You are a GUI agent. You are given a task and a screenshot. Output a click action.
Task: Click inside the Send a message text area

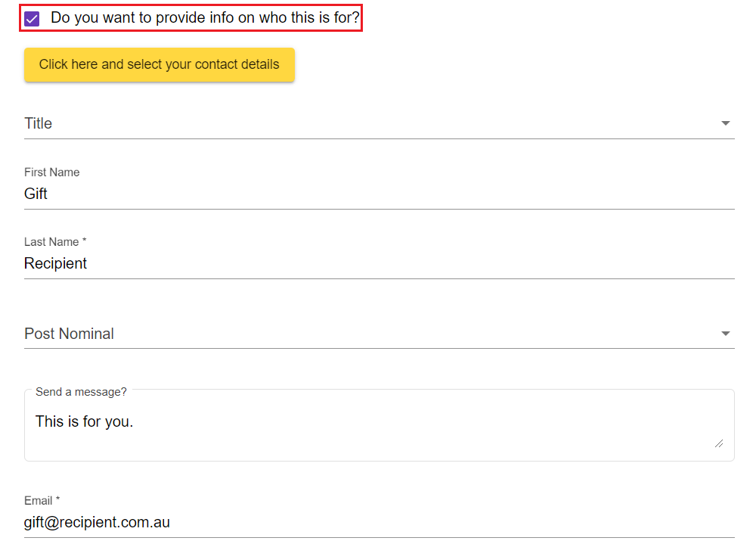(x=378, y=435)
